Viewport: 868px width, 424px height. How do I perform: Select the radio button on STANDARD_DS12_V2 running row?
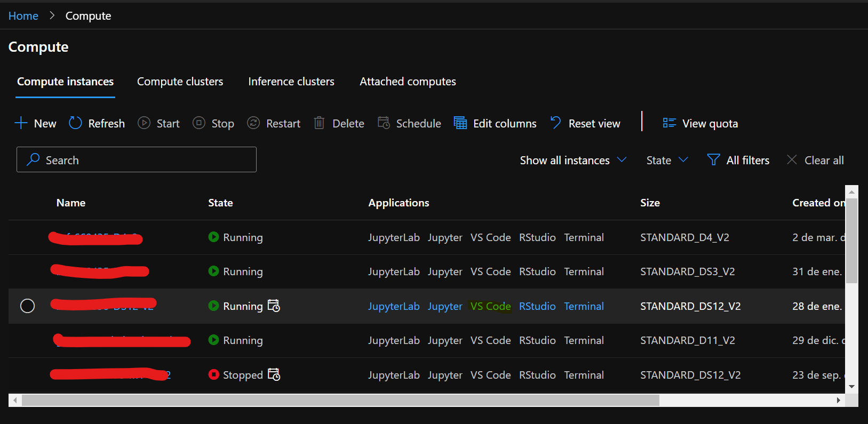pos(28,306)
